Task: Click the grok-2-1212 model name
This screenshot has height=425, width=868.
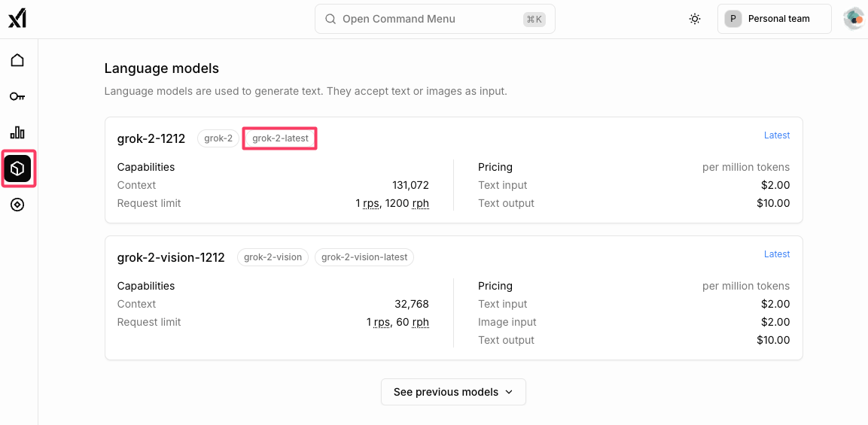Action: (151, 138)
